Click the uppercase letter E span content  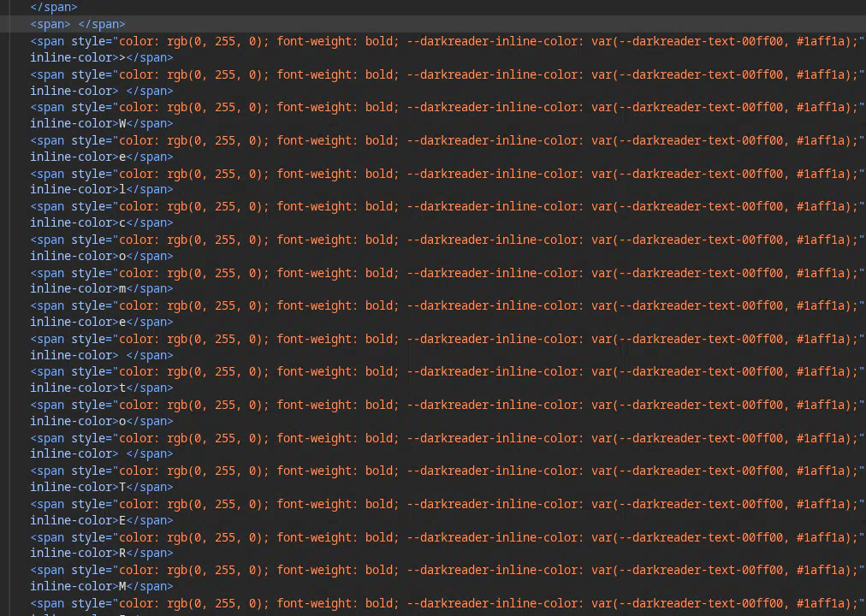point(122,520)
